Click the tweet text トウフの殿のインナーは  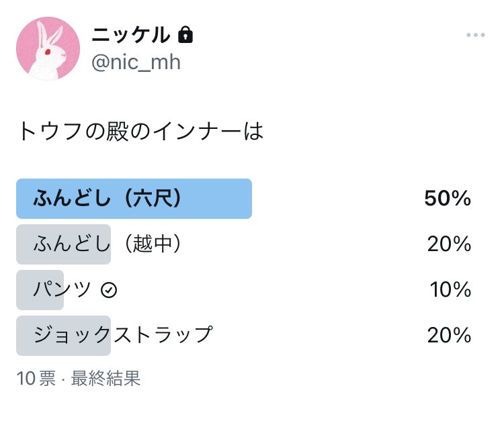coord(140,131)
